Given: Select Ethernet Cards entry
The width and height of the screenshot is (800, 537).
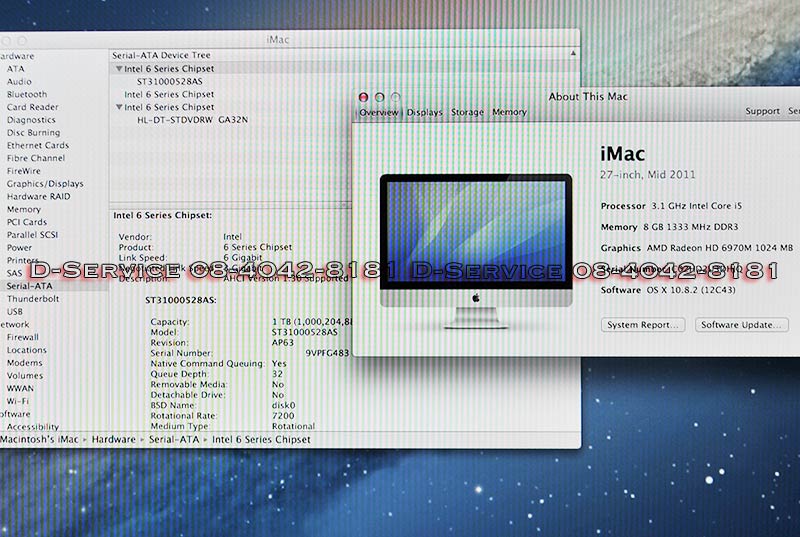Looking at the screenshot, I should coord(37,145).
